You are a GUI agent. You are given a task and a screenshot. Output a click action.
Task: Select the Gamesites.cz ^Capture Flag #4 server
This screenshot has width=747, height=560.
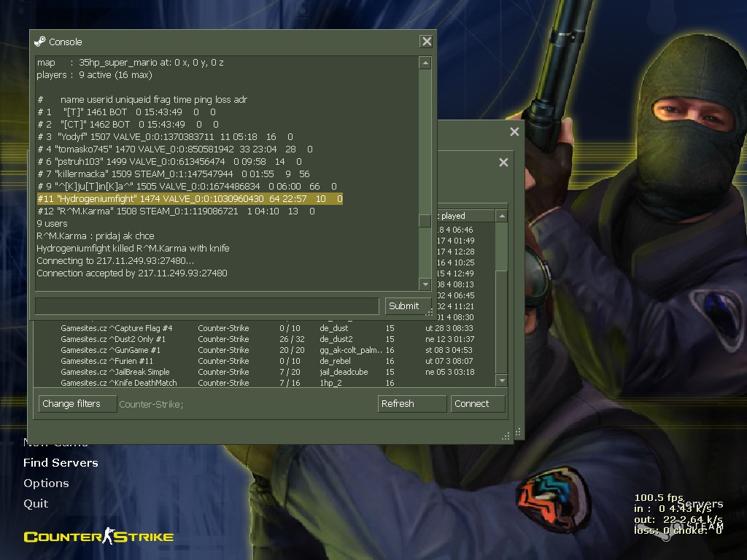[264, 328]
